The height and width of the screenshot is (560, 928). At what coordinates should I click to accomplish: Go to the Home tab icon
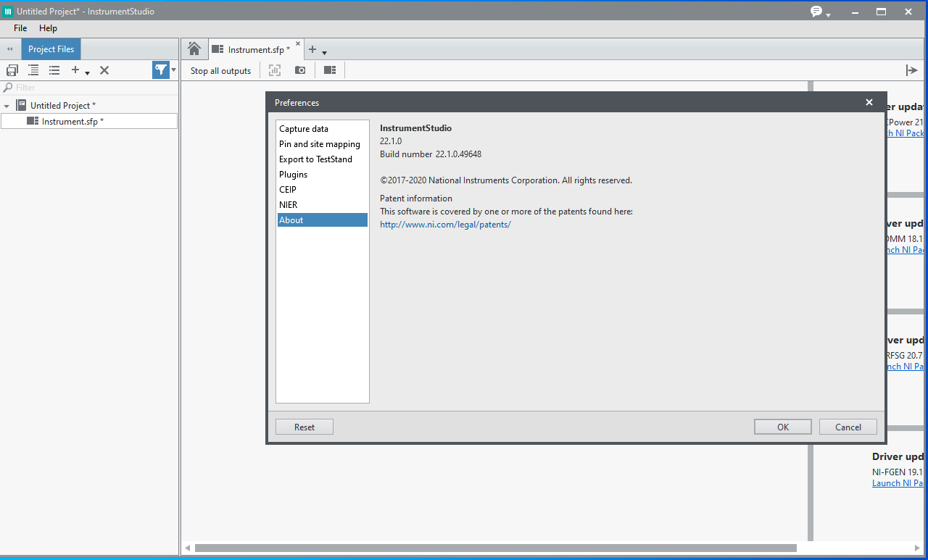tap(194, 49)
